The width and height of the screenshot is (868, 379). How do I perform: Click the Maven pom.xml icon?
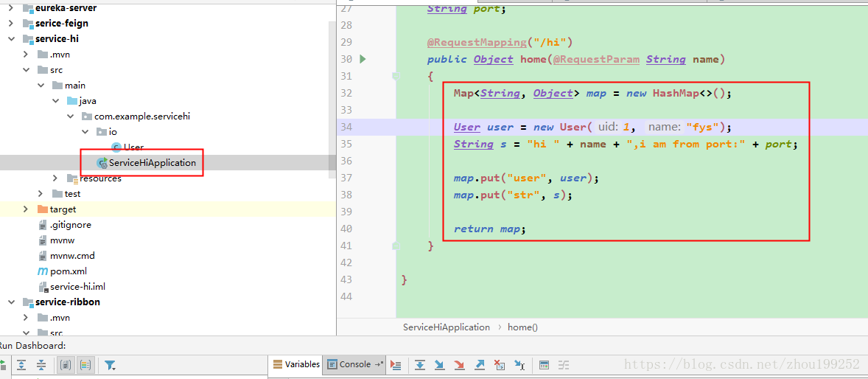tap(42, 271)
